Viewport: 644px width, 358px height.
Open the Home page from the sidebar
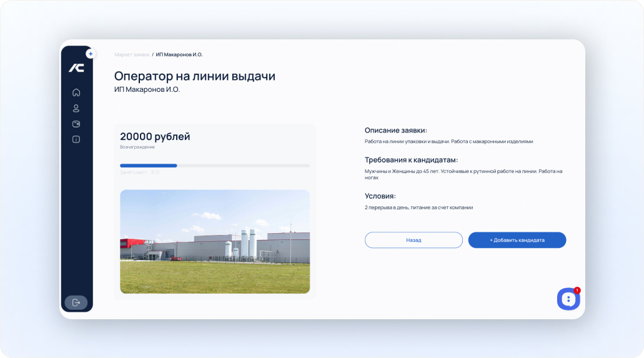click(x=76, y=92)
